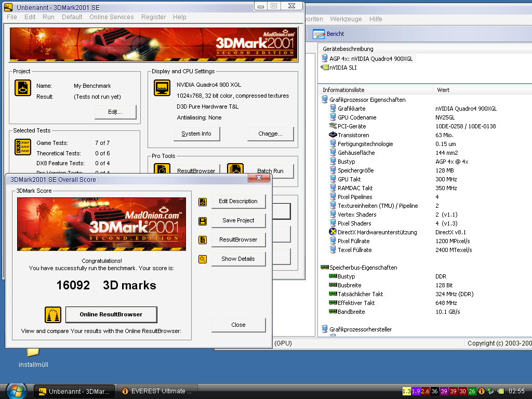
Task: Click the EVEREST info tray icon
Action: (481, 391)
